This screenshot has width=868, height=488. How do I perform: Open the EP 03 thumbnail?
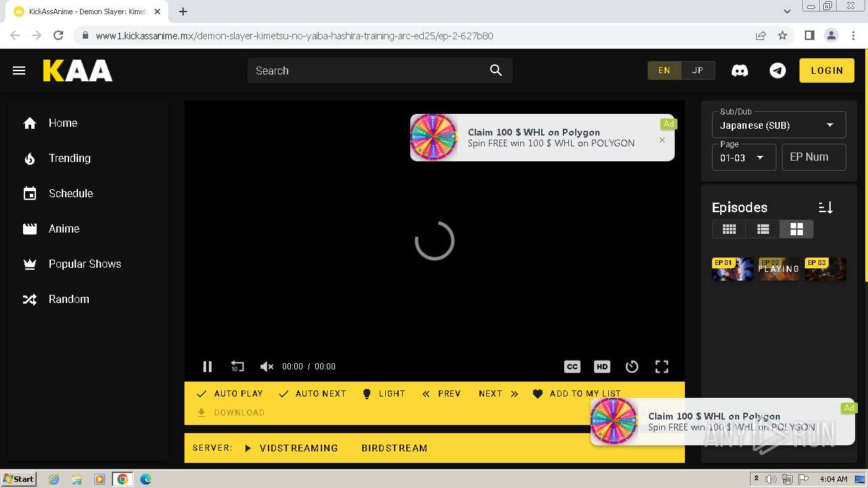(x=825, y=269)
